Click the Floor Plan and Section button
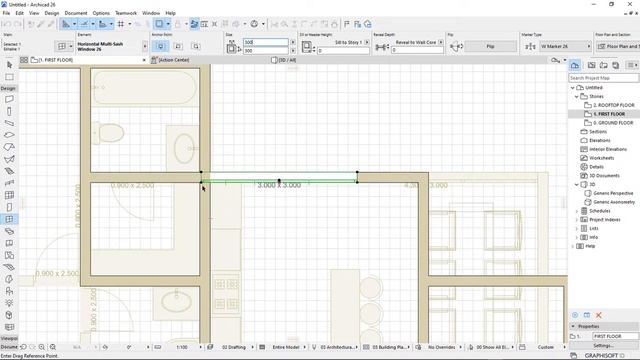The image size is (640, 360). (x=618, y=47)
